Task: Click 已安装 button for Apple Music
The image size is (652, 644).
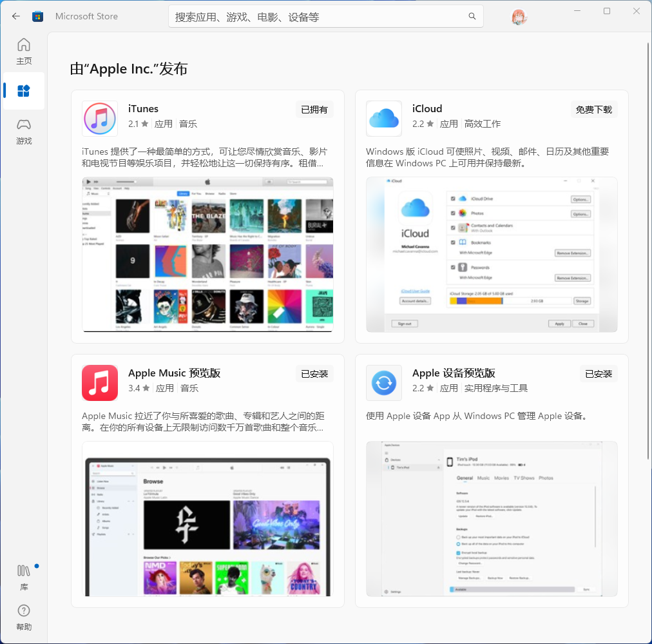Action: click(x=314, y=374)
